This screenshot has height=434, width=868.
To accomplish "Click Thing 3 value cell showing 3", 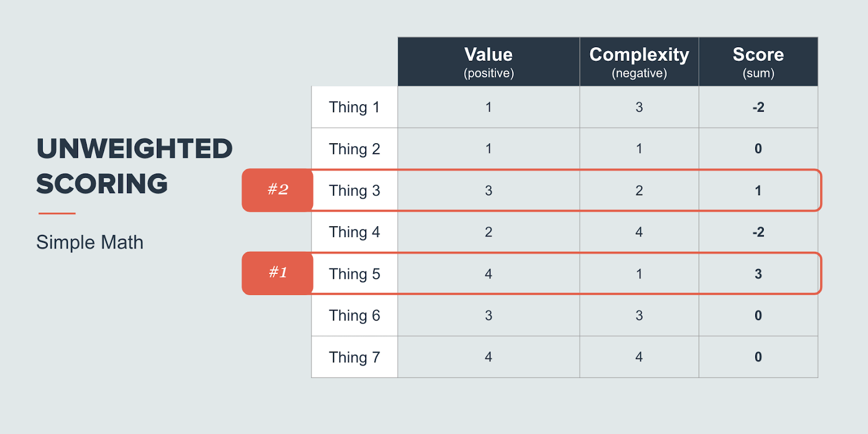I will pyautogui.click(x=488, y=190).
